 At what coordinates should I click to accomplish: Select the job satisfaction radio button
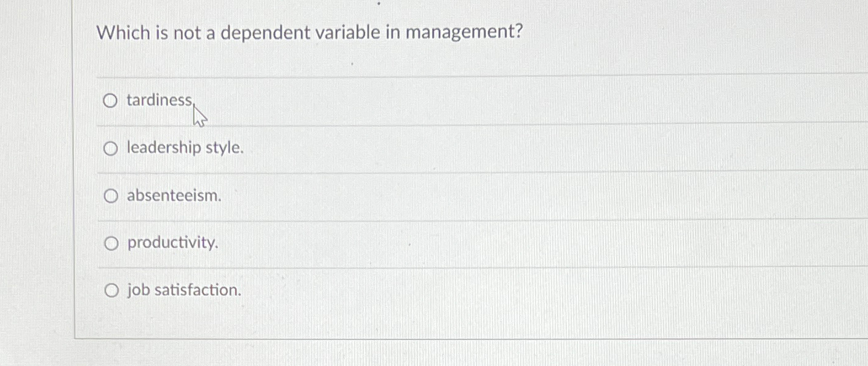[111, 290]
